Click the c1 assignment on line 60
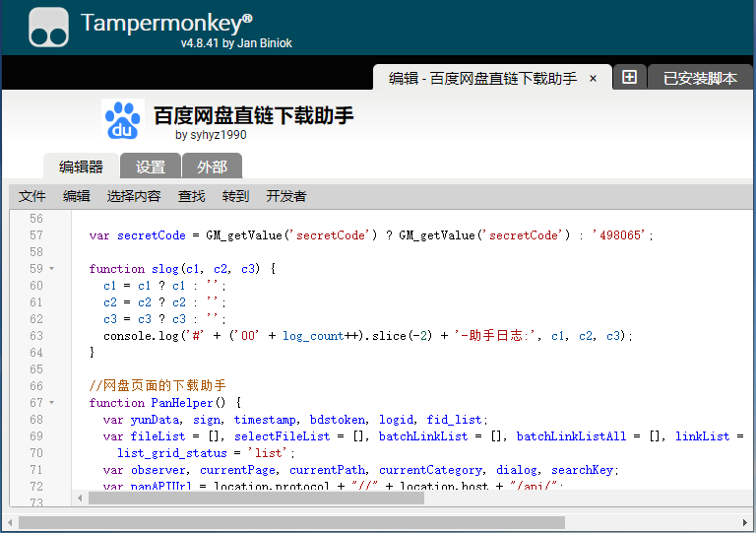The width and height of the screenshot is (756, 533). [164, 286]
